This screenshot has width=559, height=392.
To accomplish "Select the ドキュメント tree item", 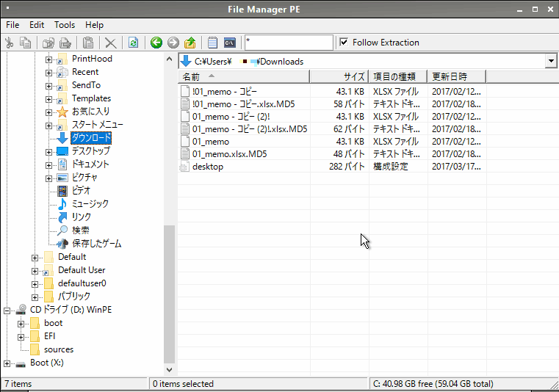I will point(90,164).
